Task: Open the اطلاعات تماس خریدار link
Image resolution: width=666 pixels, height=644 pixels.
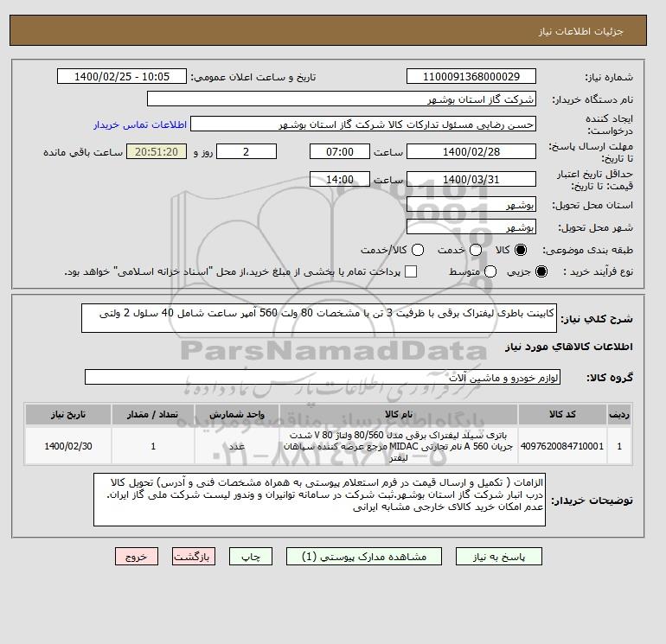Action: (140, 124)
